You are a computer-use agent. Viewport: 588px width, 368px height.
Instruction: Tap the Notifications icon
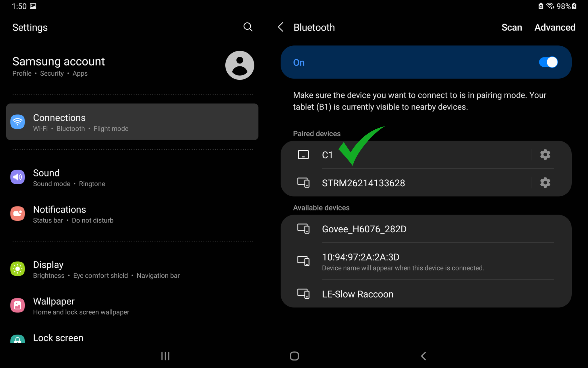click(18, 214)
